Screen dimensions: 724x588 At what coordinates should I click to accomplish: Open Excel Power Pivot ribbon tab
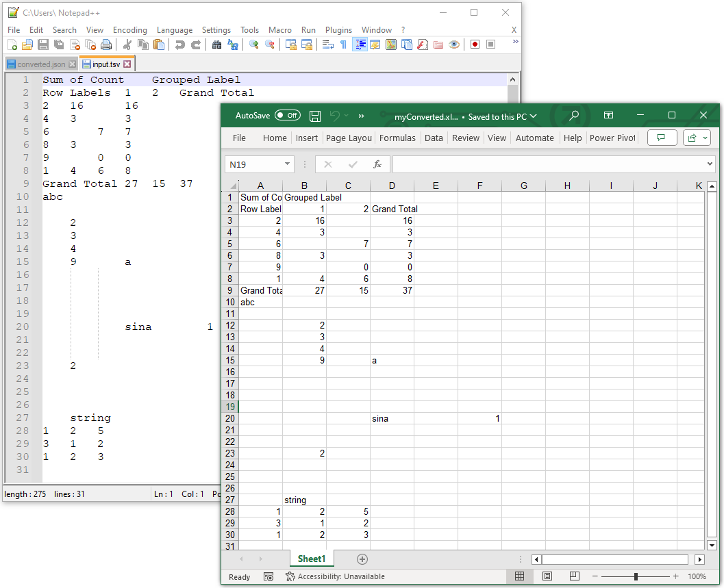pos(612,138)
